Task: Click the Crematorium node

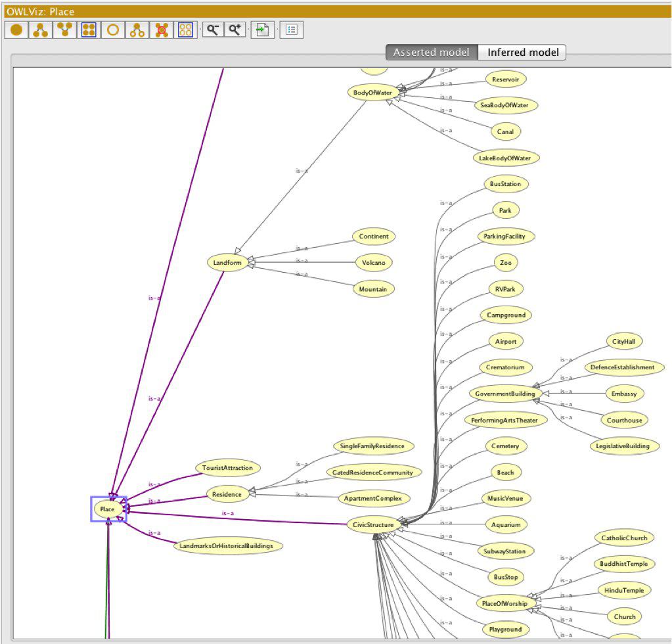Action: click(505, 367)
